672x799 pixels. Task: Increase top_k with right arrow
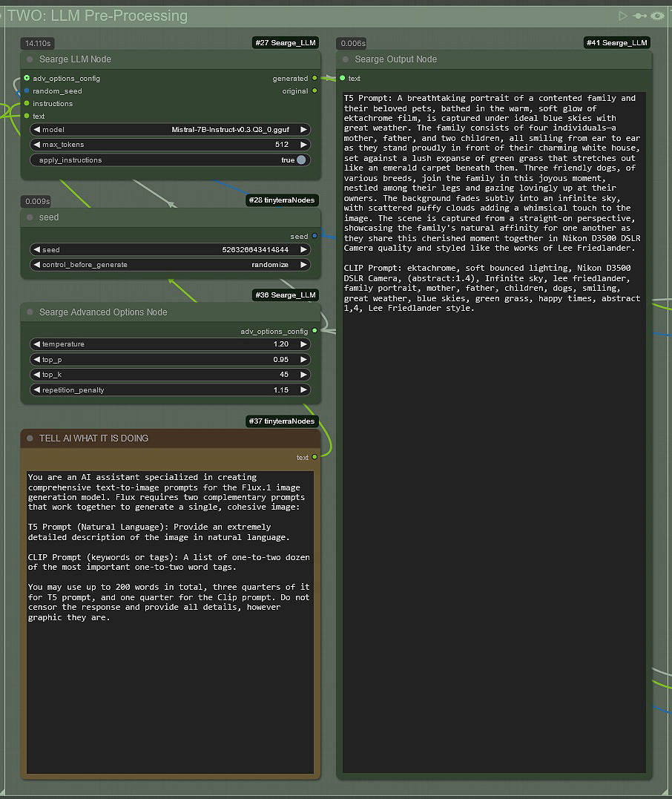coord(303,375)
